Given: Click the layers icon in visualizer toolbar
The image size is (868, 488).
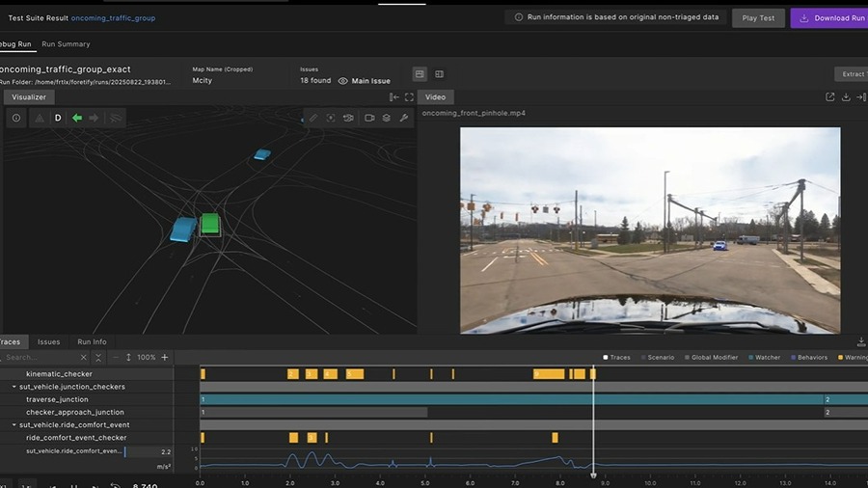Looking at the screenshot, I should tap(386, 118).
